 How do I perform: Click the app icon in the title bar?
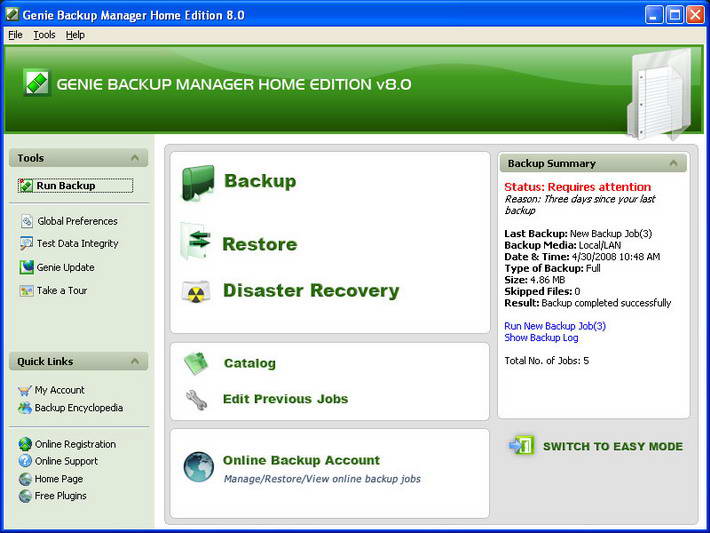pos(12,14)
